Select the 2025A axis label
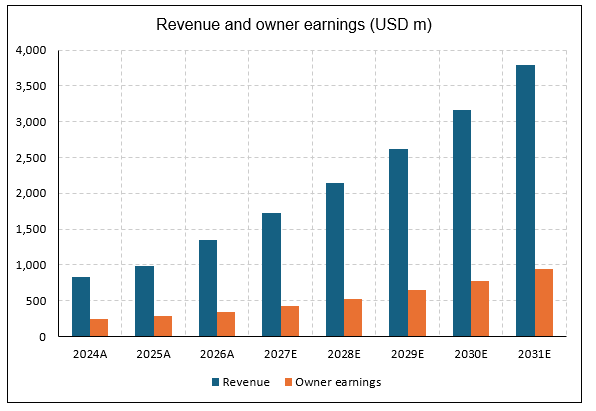 pos(154,354)
